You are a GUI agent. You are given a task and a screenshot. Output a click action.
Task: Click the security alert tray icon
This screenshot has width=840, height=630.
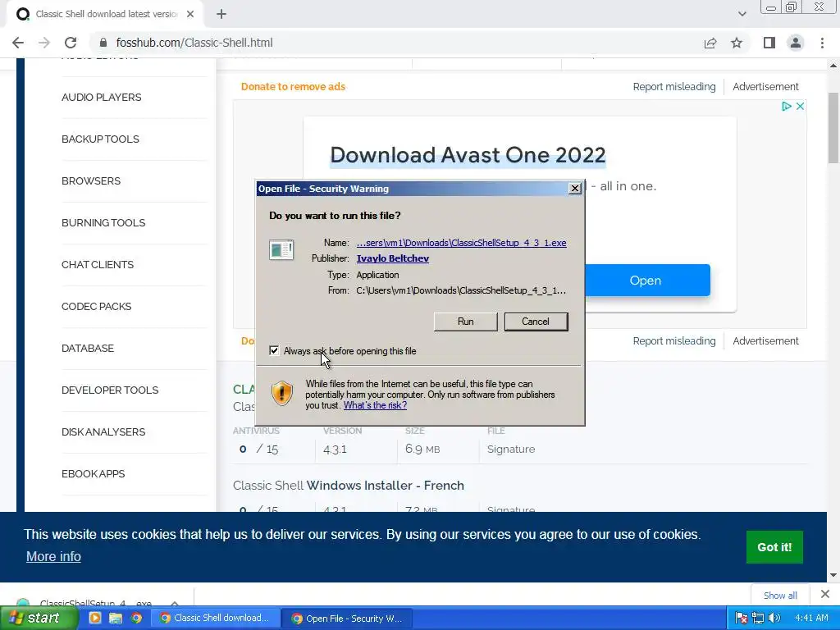click(742, 619)
